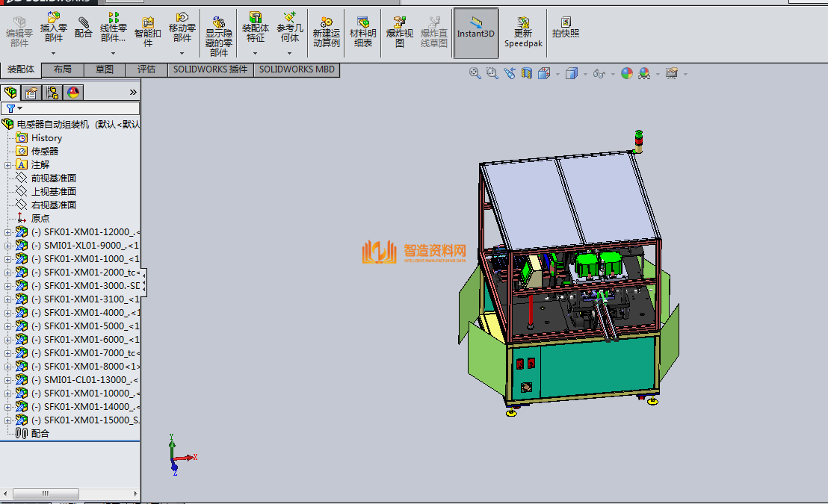The width and height of the screenshot is (828, 504).
Task: Click the Zoom to Fit icon
Action: click(x=475, y=73)
